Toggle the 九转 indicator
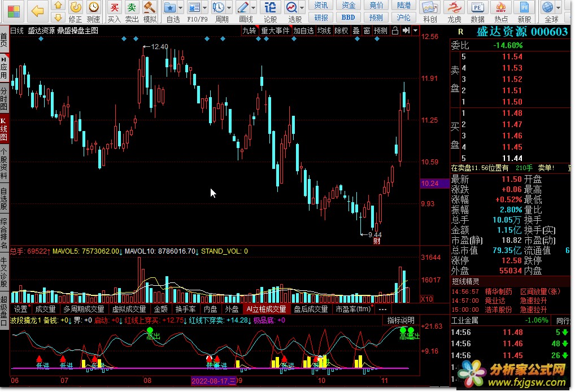This screenshot has width=575, height=392. click(x=249, y=31)
